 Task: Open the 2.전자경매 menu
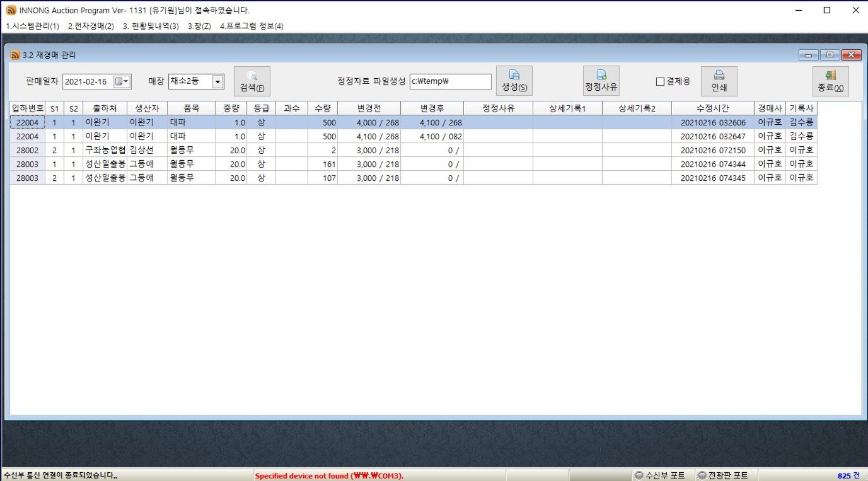click(x=91, y=26)
